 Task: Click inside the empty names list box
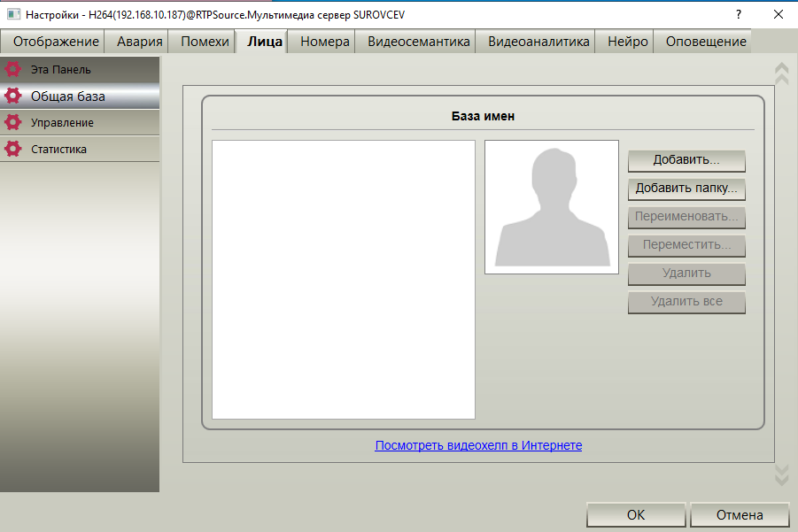click(344, 280)
